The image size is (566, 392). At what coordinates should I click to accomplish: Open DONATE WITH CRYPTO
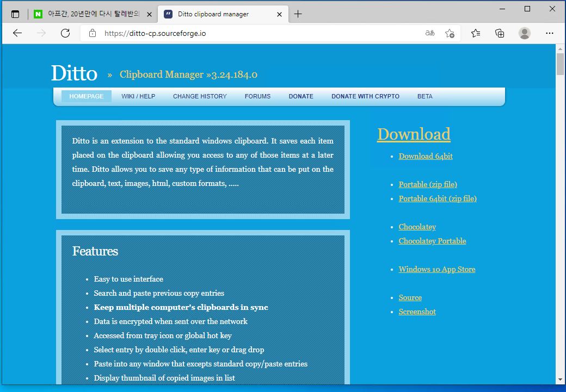tap(365, 96)
